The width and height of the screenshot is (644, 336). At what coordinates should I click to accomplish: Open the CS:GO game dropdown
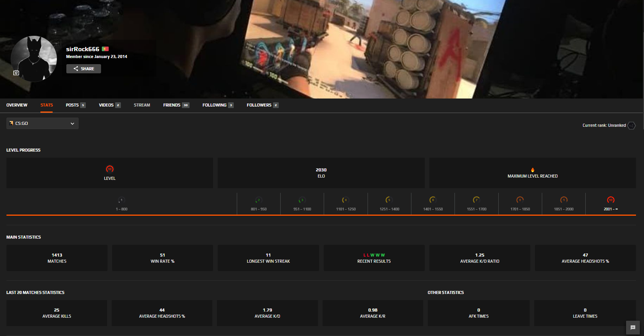pyautogui.click(x=42, y=123)
